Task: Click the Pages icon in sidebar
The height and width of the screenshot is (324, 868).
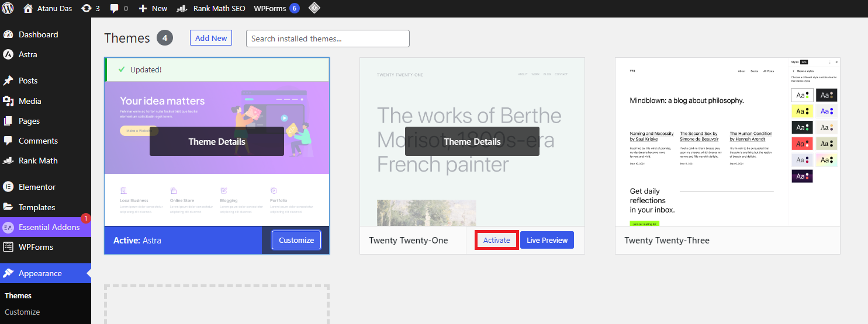Action: click(8, 121)
